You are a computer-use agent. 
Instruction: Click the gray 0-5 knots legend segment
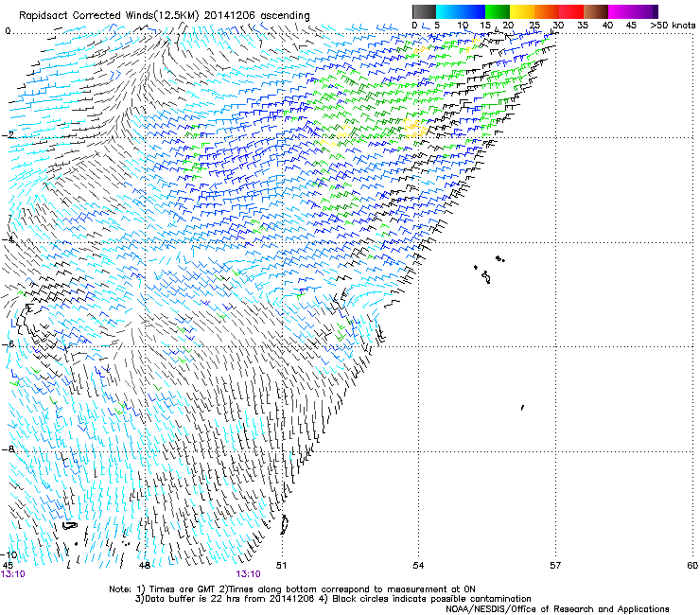[424, 11]
